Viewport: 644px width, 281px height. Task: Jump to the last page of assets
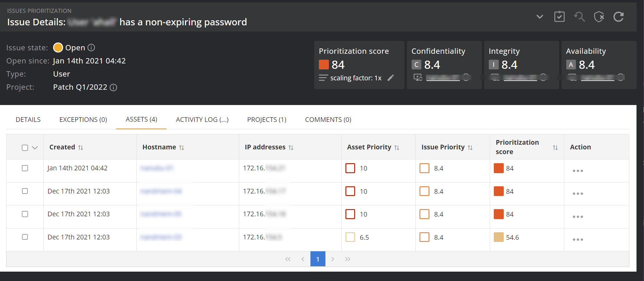pyautogui.click(x=348, y=259)
